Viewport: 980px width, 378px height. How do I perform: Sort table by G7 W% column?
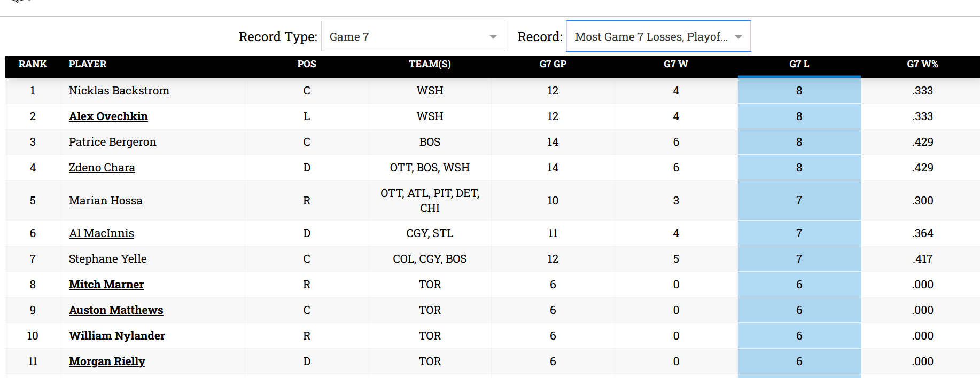(922, 64)
